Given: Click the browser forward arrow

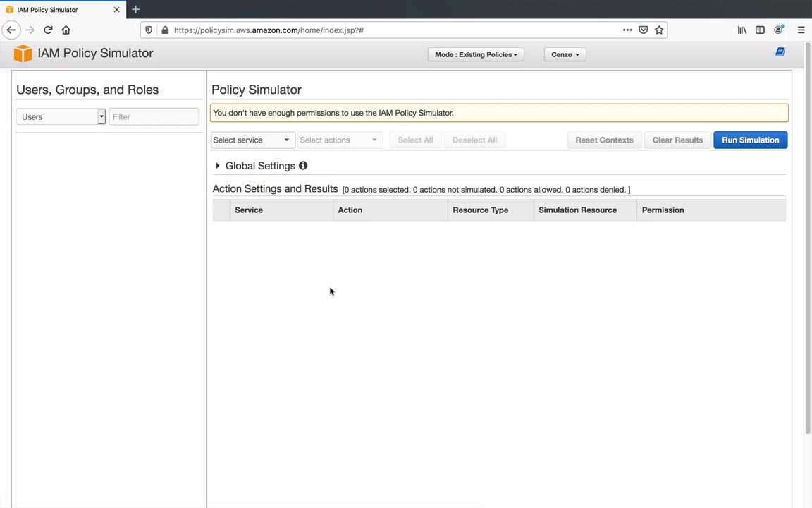Looking at the screenshot, I should pyautogui.click(x=30, y=30).
